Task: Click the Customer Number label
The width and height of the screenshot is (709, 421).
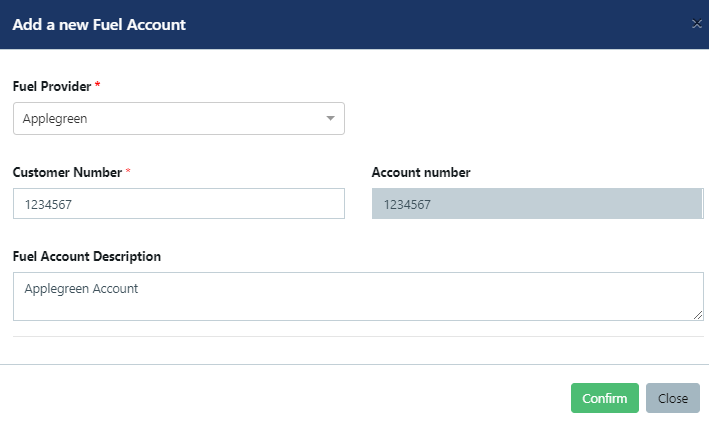Action: (x=67, y=172)
